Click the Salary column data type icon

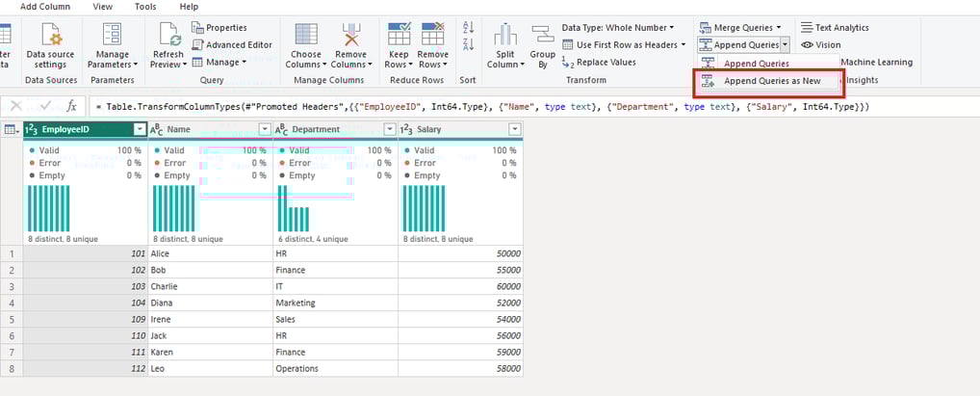click(x=406, y=129)
